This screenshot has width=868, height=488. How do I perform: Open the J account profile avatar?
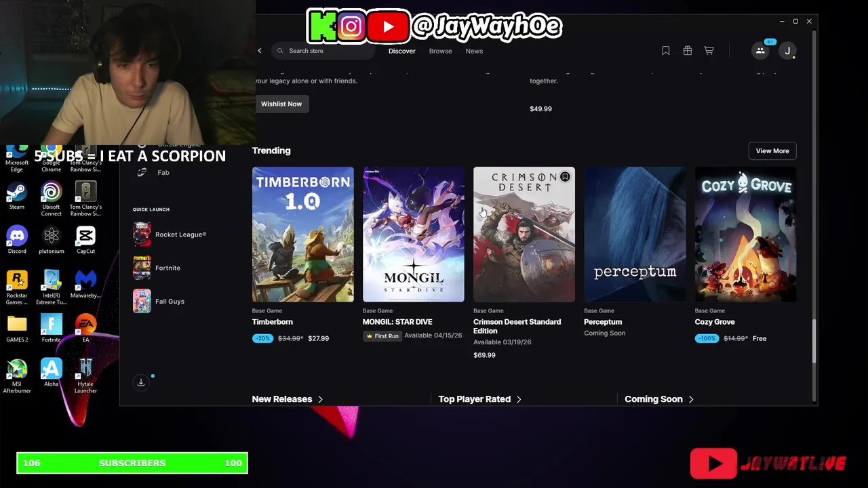pos(787,51)
